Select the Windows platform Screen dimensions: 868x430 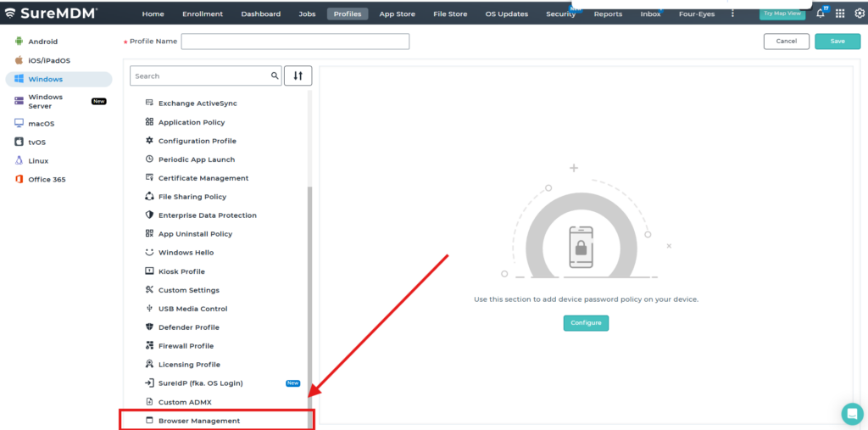(x=58, y=79)
